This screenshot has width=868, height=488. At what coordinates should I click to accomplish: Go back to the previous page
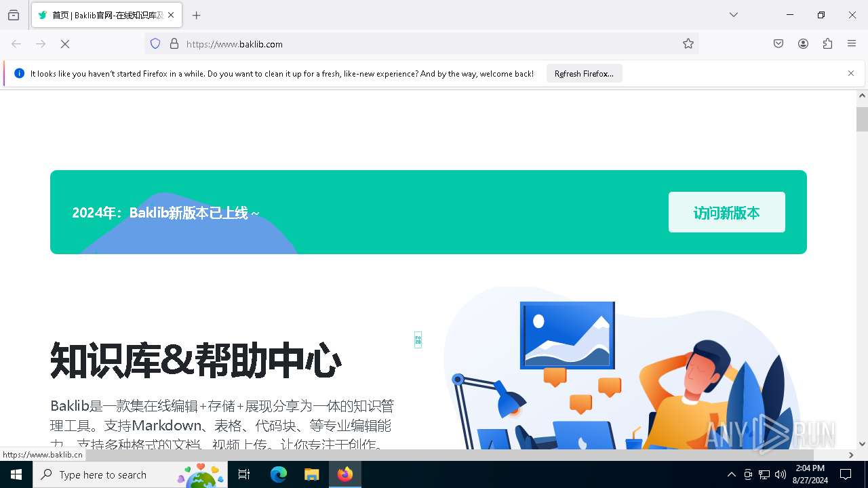coord(16,44)
